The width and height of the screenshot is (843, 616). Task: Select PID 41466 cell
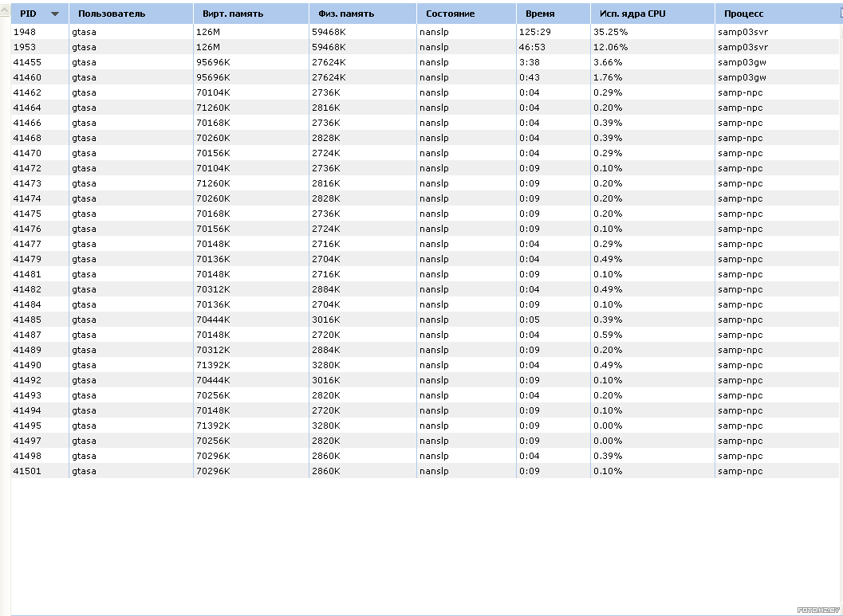click(27, 123)
